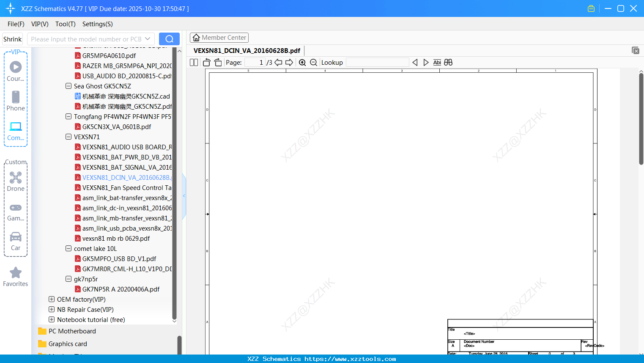Find previous lookup result

click(415, 63)
